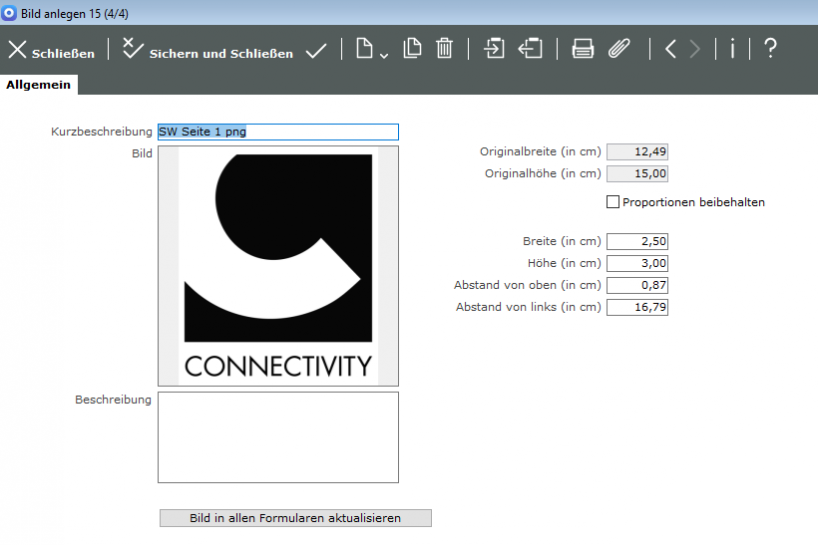Click the Kurzbeschreibung text field
The height and width of the screenshot is (545, 818).
[x=278, y=132]
